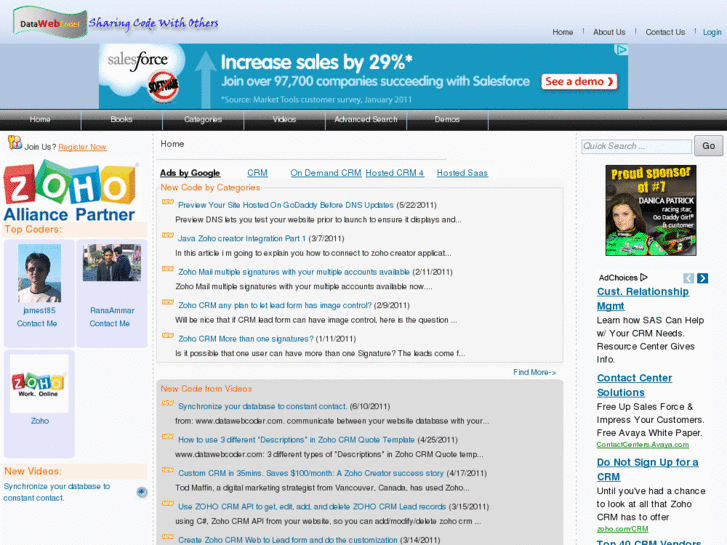Click the DataWebCoder logo
Screen dimensions: 727x545
(50, 23)
